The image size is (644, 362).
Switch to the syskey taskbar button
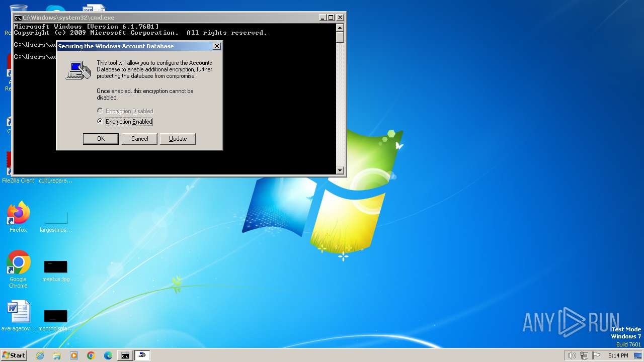142,355
